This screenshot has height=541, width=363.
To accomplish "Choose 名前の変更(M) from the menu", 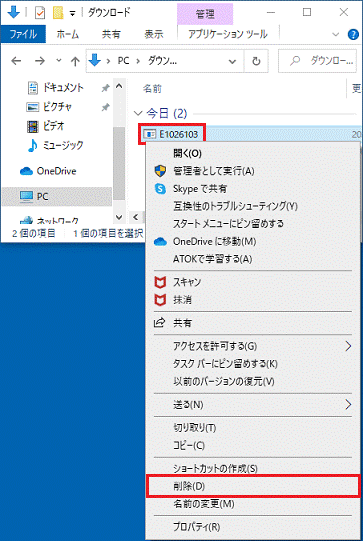I will (253, 504).
